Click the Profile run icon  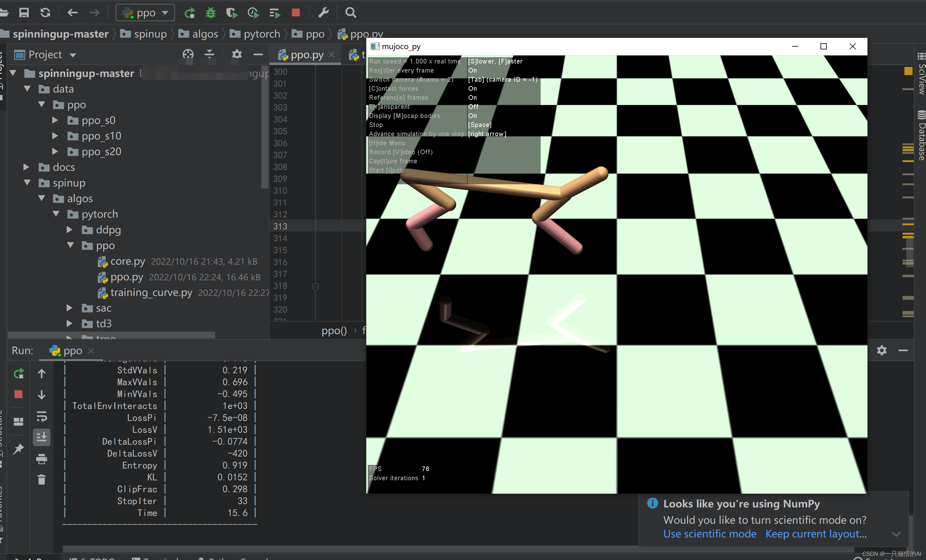point(253,13)
